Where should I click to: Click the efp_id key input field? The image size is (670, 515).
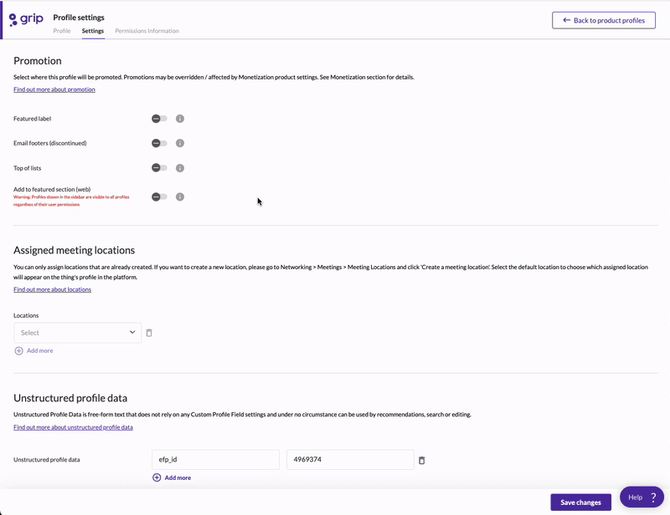pyautogui.click(x=215, y=460)
